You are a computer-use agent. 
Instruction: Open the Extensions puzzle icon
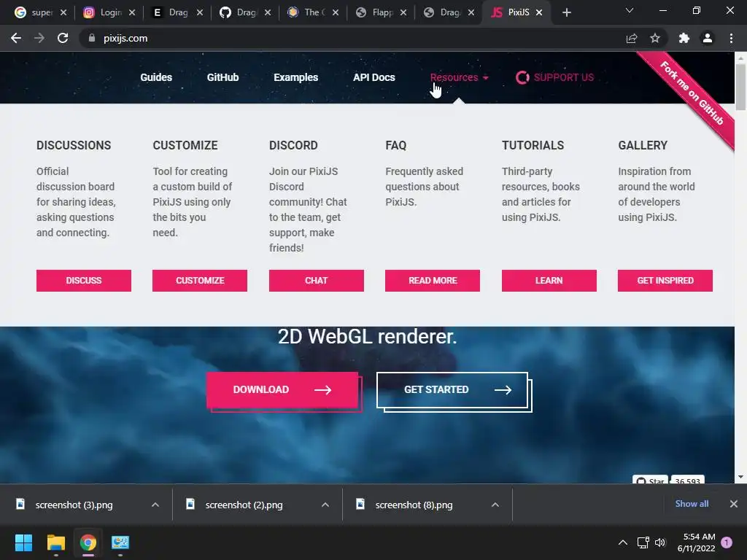pos(684,38)
